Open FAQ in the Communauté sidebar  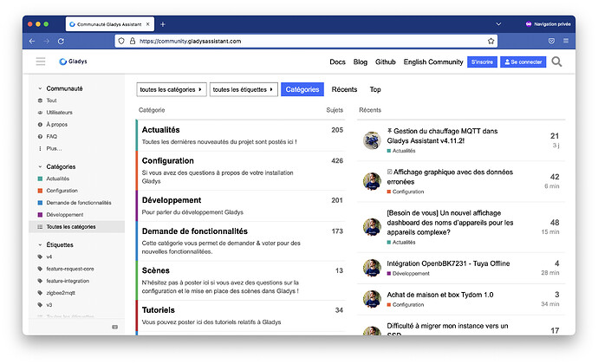(51, 136)
